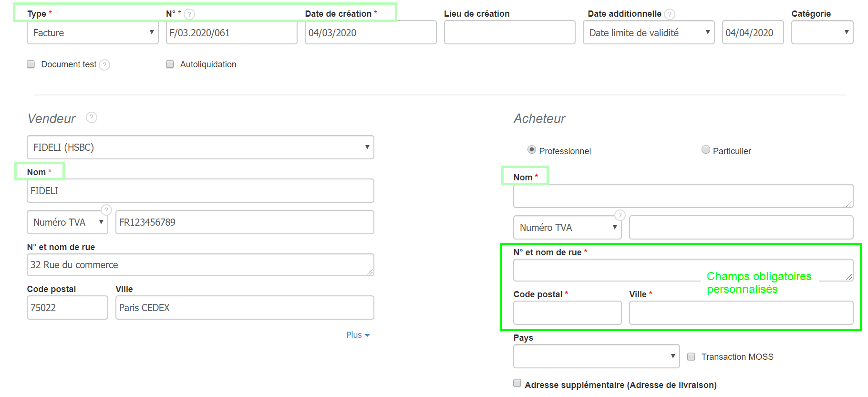868x397 pixels.
Task: Show help for the buyer's Numéro TVA
Action: (620, 215)
